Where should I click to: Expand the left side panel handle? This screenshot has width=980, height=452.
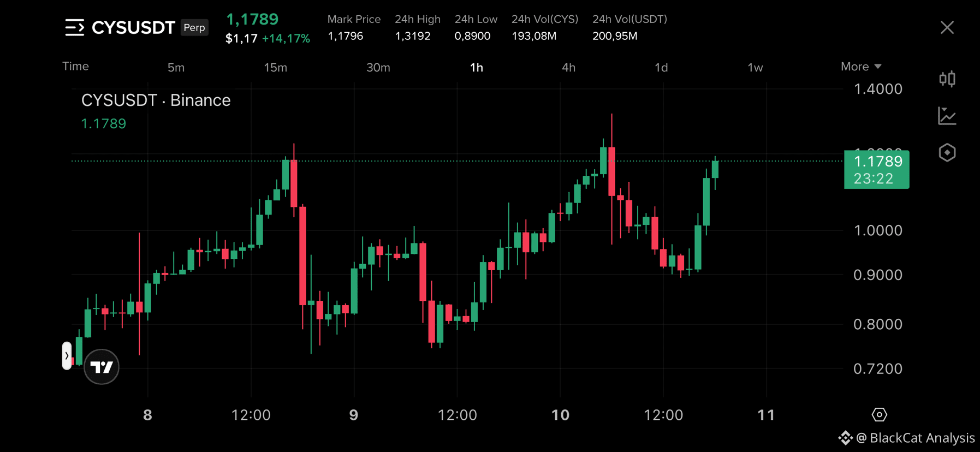(67, 356)
